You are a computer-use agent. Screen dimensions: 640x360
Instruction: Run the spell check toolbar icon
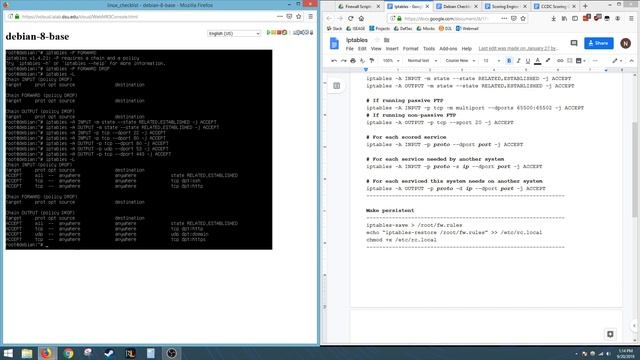pos(362,61)
